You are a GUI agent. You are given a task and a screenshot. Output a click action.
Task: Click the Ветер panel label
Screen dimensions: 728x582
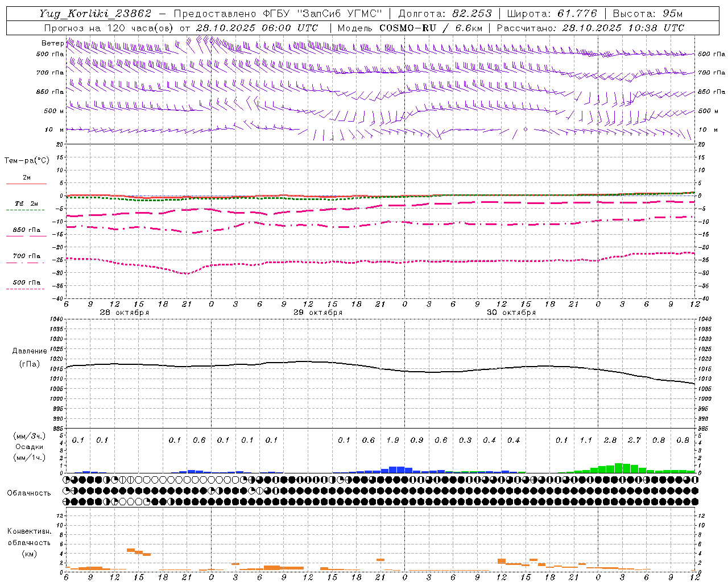tap(52, 43)
